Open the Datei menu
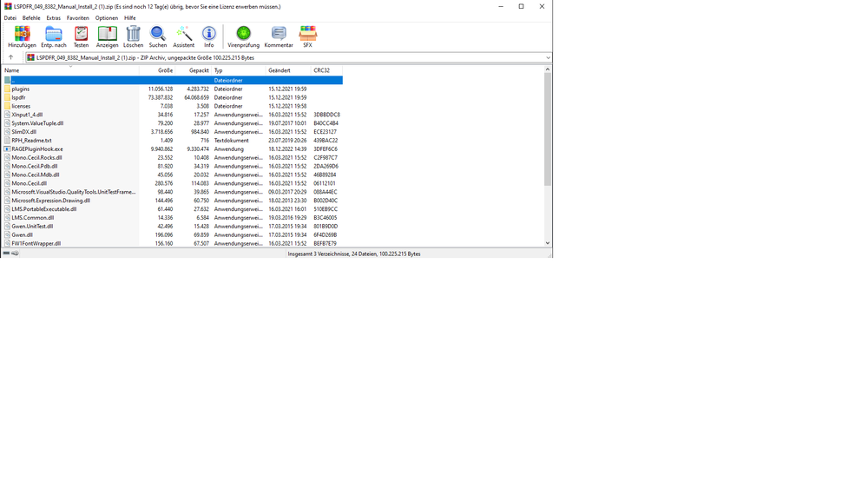 click(x=10, y=17)
